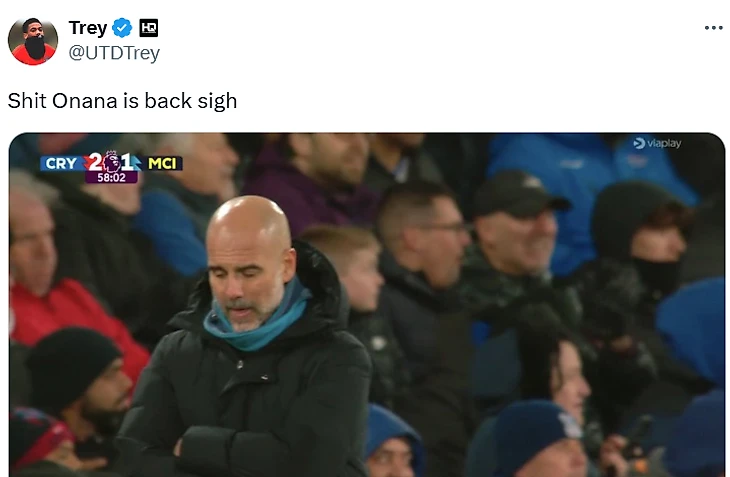Screen dimensions: 730x477
Task: Click the viaplay watermark logo in video
Action: point(657,143)
